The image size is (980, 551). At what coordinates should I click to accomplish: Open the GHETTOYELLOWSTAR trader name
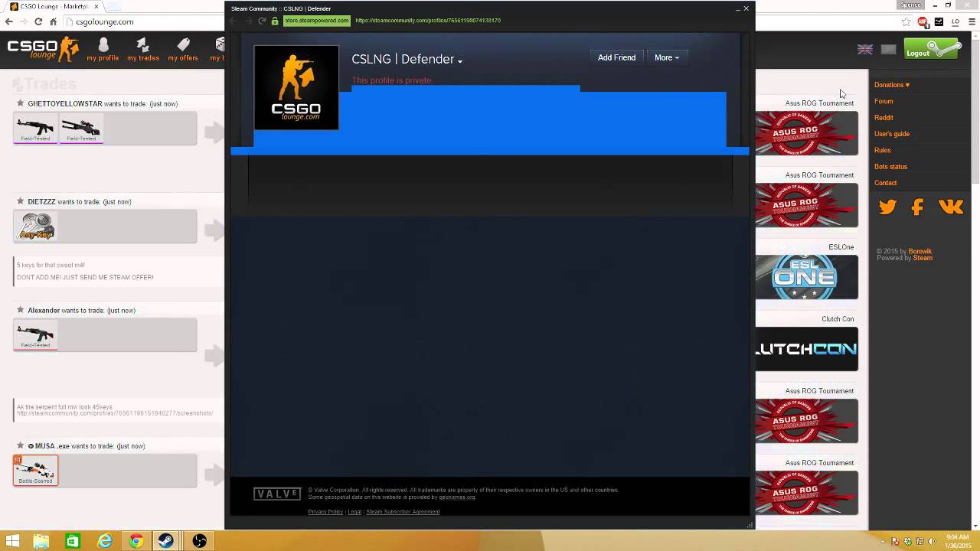(x=65, y=103)
